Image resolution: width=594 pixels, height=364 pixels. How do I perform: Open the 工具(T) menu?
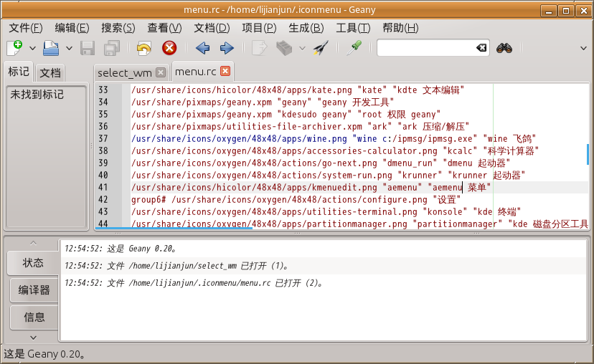(x=353, y=28)
